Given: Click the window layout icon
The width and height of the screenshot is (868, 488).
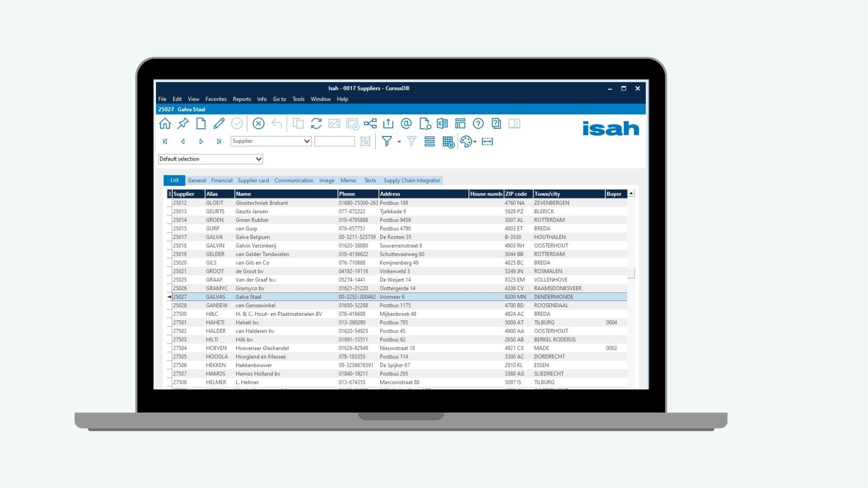Looking at the screenshot, I should (x=460, y=123).
